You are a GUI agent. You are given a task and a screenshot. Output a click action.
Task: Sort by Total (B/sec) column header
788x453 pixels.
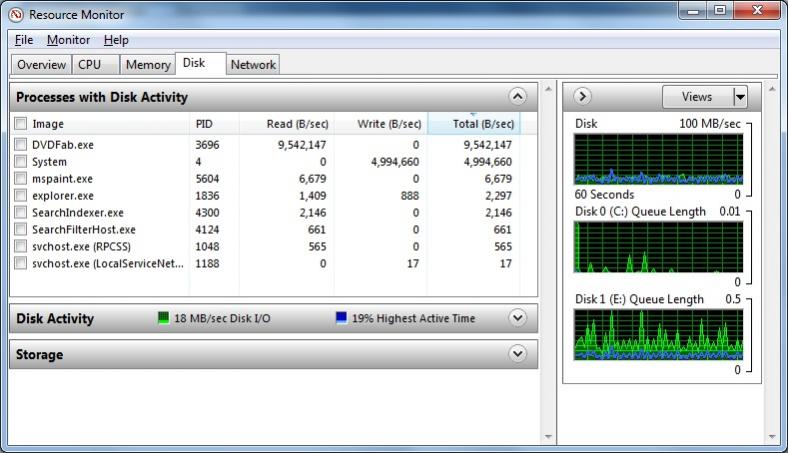474,124
